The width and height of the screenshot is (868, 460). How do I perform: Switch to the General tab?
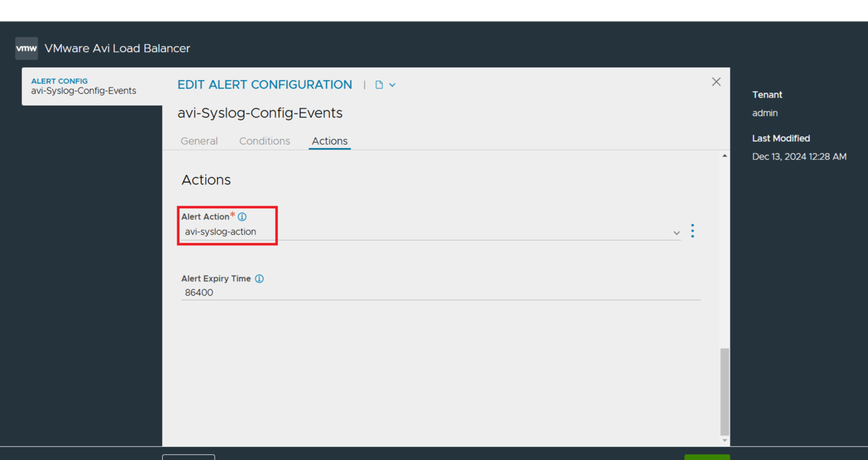coord(199,141)
